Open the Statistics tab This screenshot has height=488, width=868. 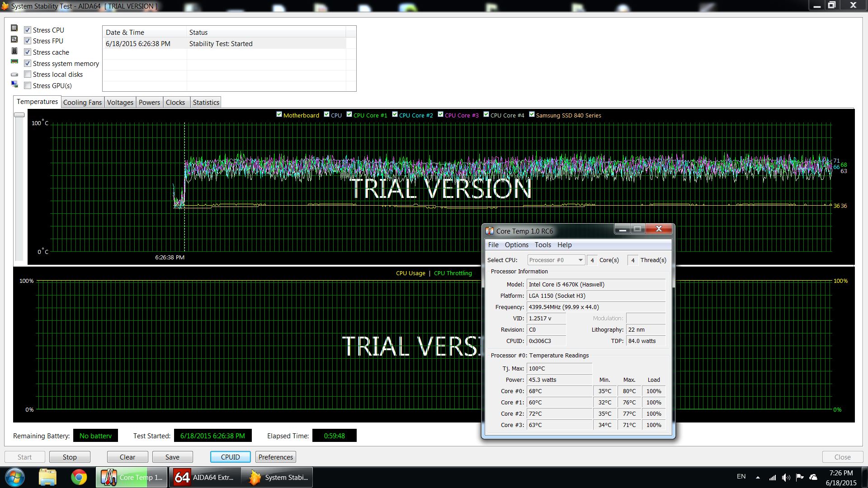tap(206, 103)
